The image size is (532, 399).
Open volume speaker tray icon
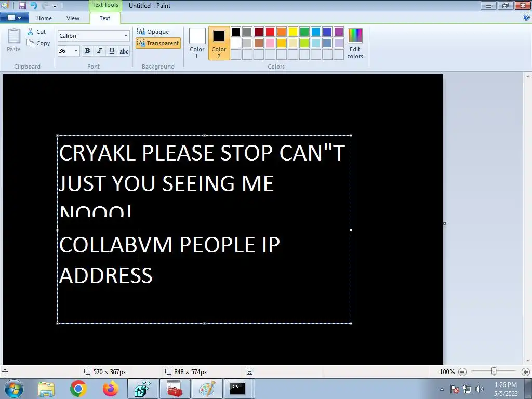pyautogui.click(x=480, y=389)
